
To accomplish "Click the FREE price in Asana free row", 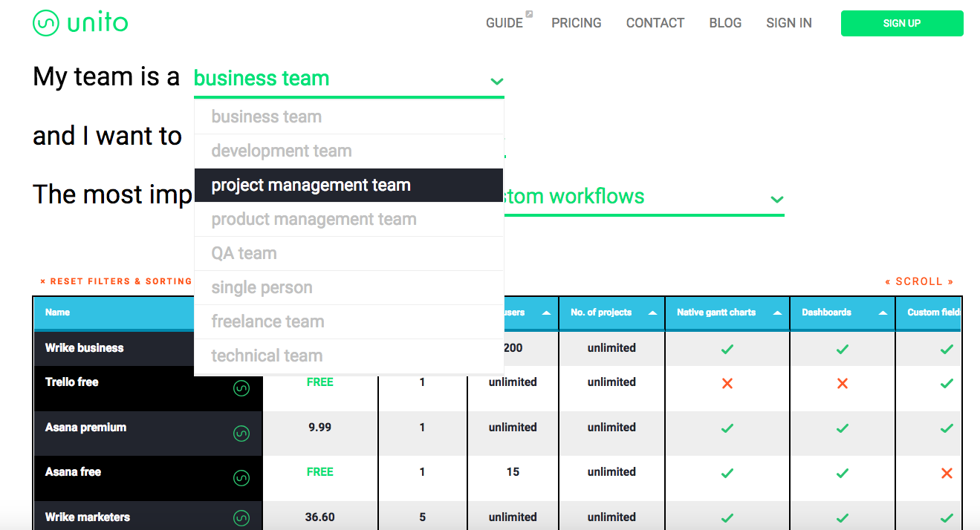I will [320, 471].
